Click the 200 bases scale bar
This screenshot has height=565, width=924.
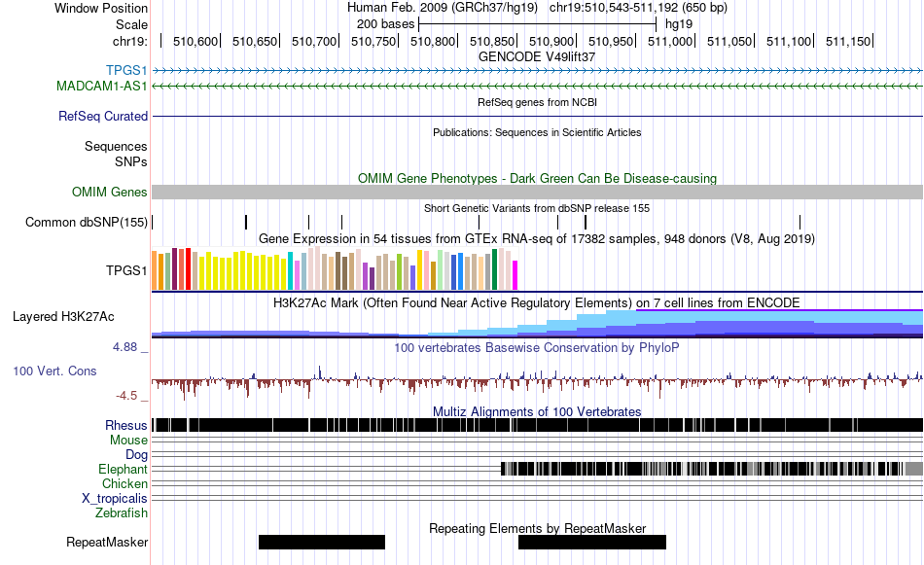538,24
